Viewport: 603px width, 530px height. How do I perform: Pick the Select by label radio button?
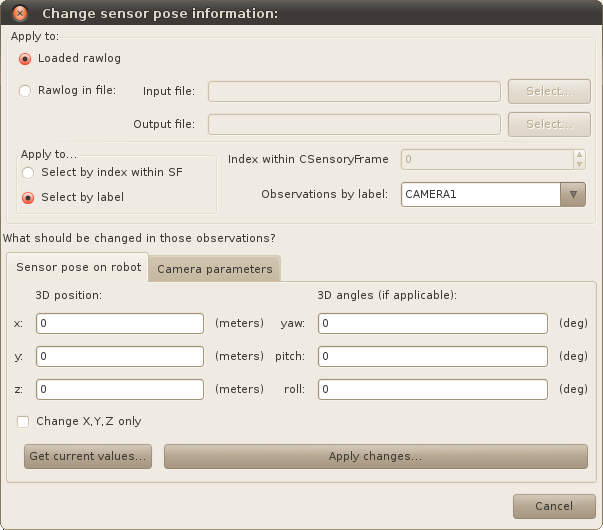30,198
